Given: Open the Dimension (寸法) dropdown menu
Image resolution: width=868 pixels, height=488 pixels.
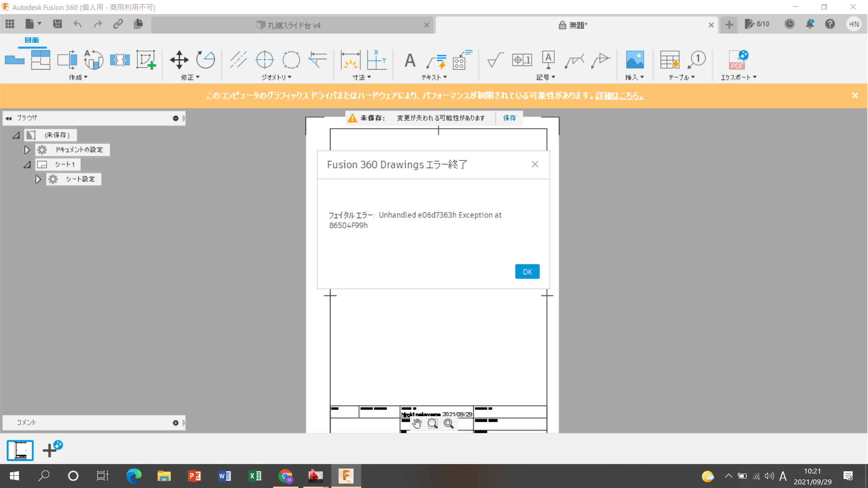Looking at the screenshot, I should pyautogui.click(x=362, y=77).
